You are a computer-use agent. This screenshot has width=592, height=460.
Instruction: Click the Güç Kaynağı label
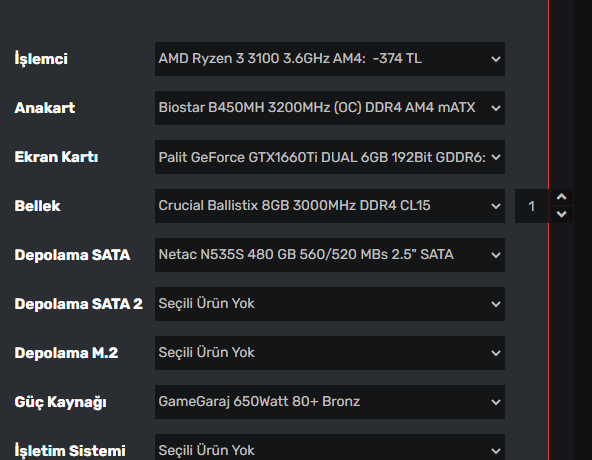click(60, 402)
